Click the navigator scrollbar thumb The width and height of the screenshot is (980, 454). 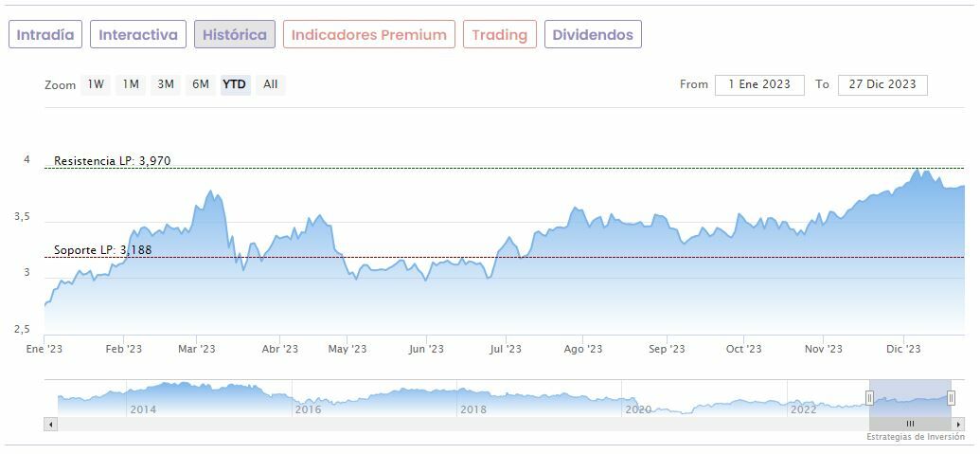[x=910, y=424]
